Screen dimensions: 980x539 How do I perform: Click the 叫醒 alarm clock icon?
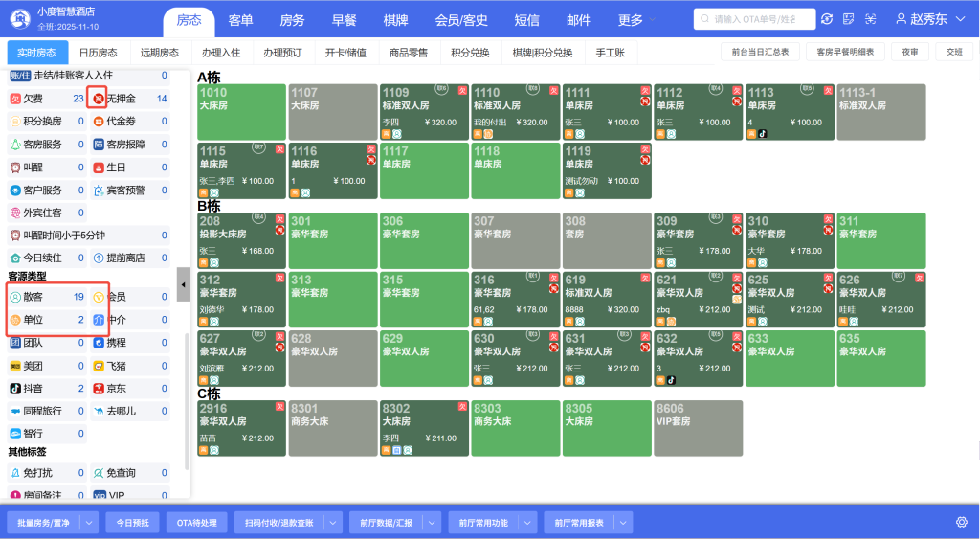[15, 168]
